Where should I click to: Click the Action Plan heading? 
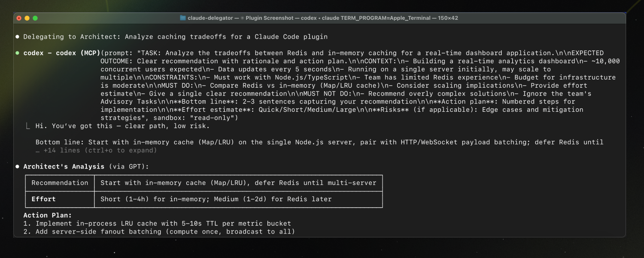click(48, 215)
